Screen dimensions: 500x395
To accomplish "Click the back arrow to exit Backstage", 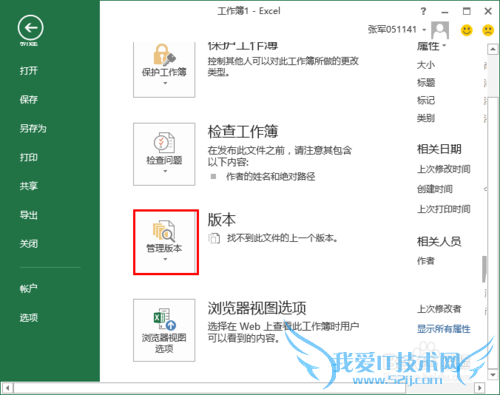I will (30, 28).
